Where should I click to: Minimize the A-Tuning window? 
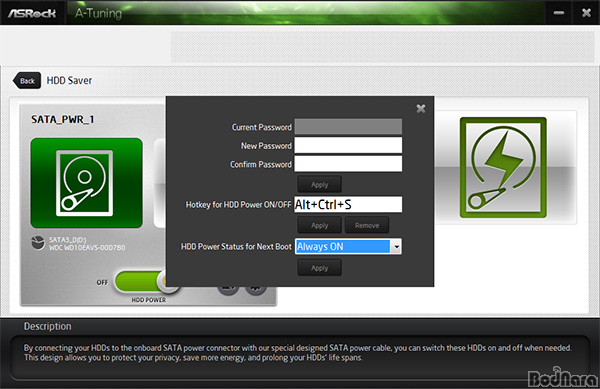pyautogui.click(x=559, y=13)
